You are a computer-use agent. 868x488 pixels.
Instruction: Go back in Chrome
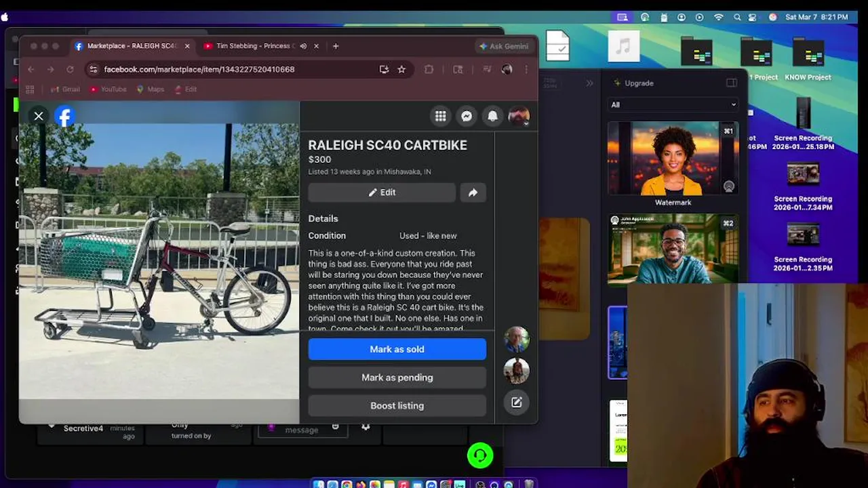point(31,69)
